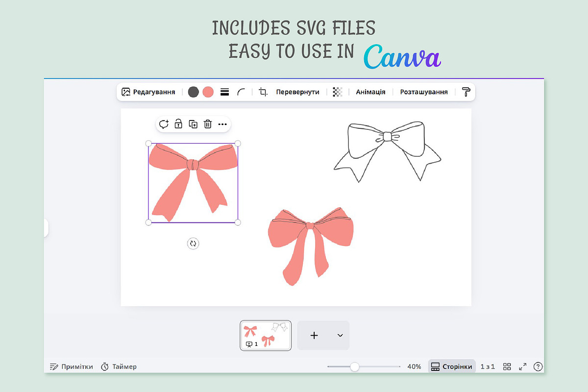The width and height of the screenshot is (588, 392).
Task: Add a new page with plus button
Action: point(314,336)
